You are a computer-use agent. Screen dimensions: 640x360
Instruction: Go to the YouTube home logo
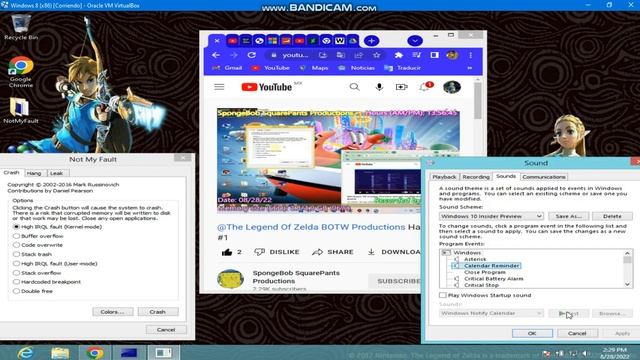coord(267,87)
